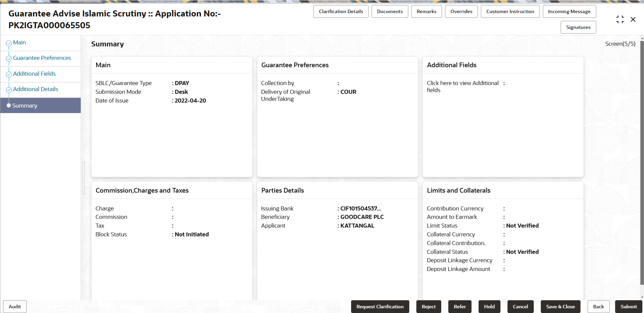Click the sidebar splitter handle
The width and height of the screenshot is (644, 313).
(83, 178)
